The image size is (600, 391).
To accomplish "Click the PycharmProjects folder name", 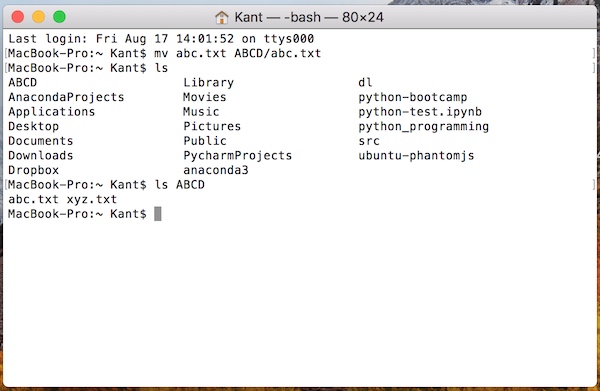I will pos(238,156).
